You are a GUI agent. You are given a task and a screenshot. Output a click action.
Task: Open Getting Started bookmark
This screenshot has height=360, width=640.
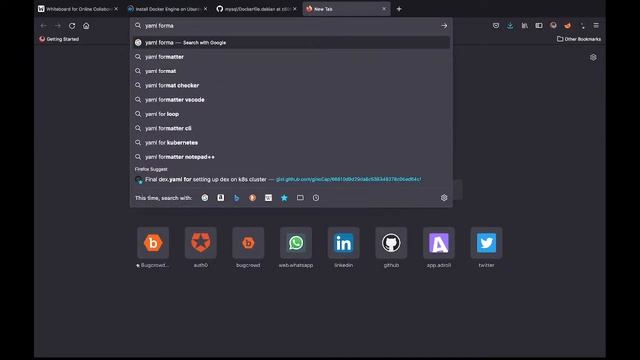pos(59,39)
